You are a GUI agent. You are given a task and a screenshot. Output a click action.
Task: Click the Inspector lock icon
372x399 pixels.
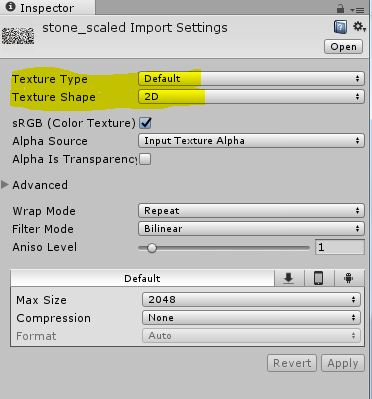[x=340, y=9]
